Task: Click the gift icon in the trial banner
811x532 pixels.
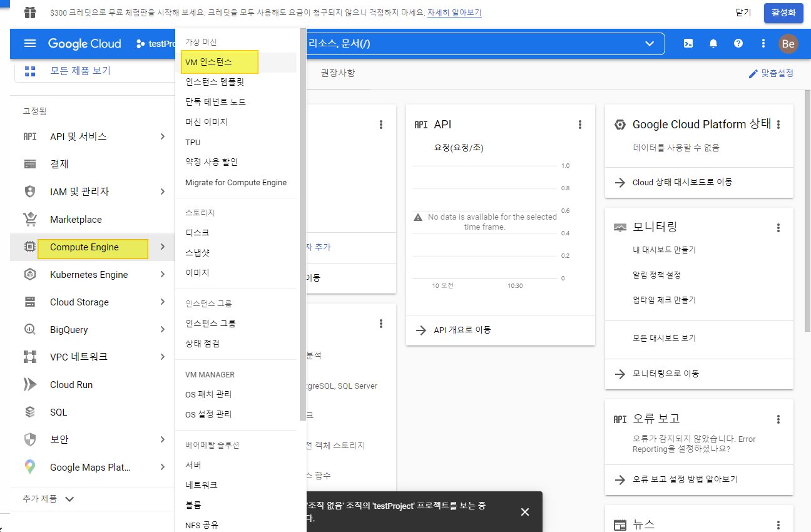Action: click(30, 13)
